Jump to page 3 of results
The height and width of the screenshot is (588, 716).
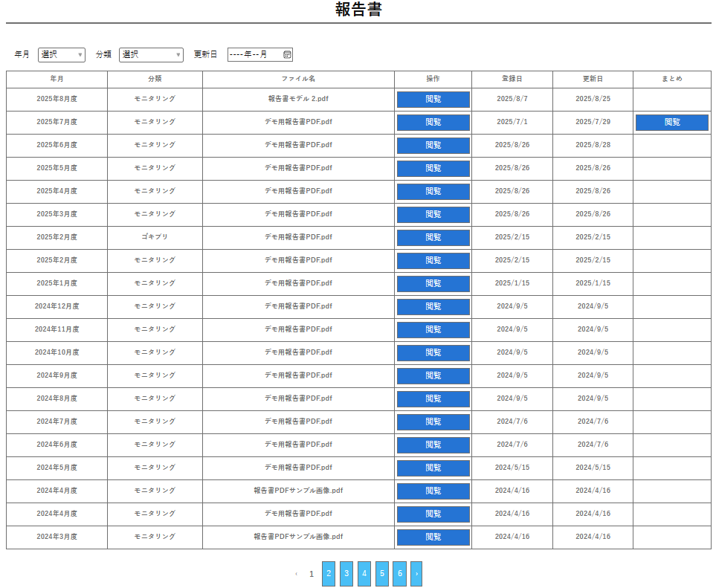(346, 574)
